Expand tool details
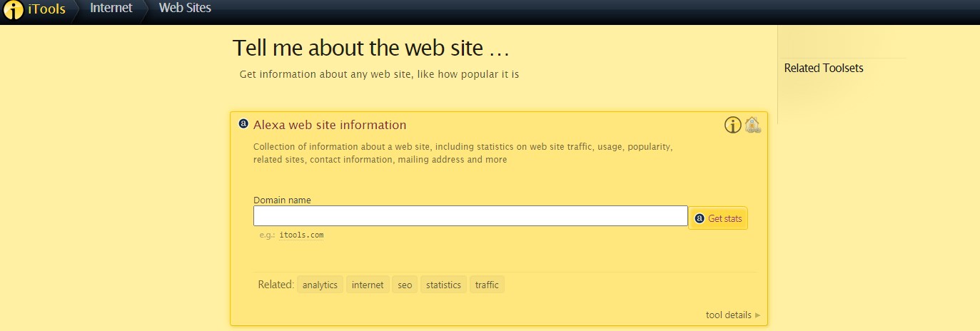The height and width of the screenshot is (331, 980). (733, 315)
